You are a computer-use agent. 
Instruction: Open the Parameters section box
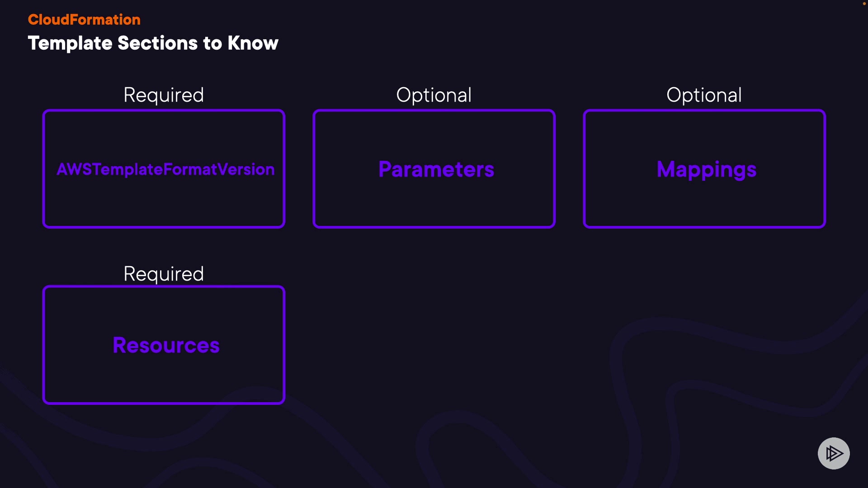(434, 169)
